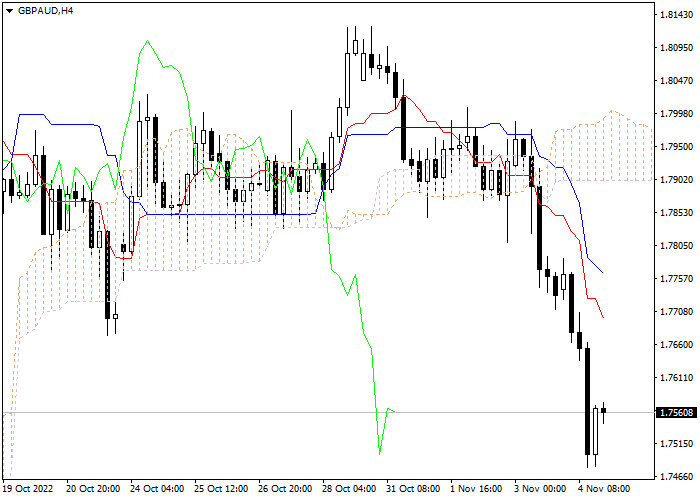Click the 1.75150 price axis value
This screenshot has height=500, width=700.
click(x=677, y=444)
